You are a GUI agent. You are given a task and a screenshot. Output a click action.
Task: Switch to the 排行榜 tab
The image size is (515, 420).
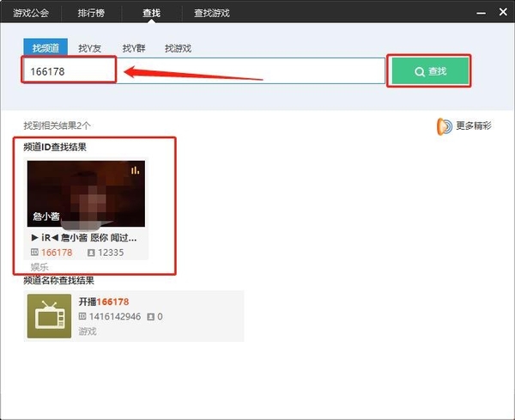[x=91, y=13]
